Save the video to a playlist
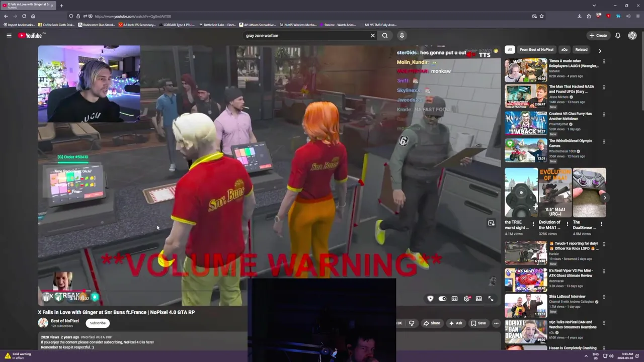Viewport: 644px width, 362px height. (x=478, y=323)
